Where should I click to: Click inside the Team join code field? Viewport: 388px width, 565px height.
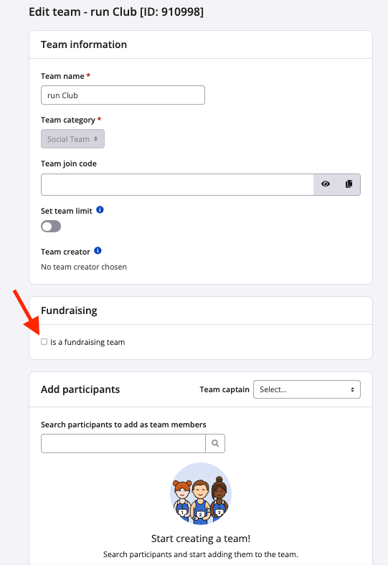177,184
